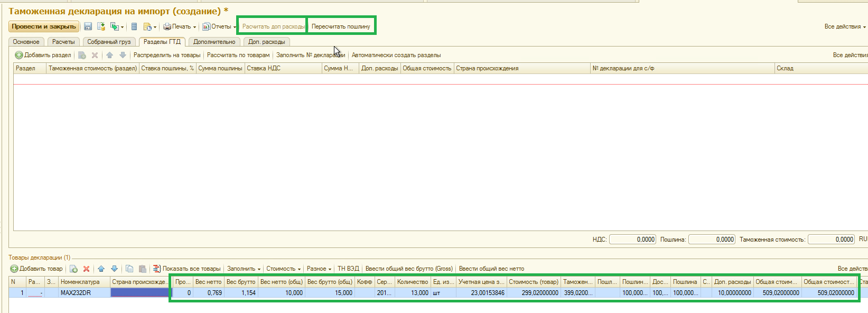This screenshot has height=313, width=868.
Task: Click the green plus Добавить раздел icon
Action: [x=18, y=55]
